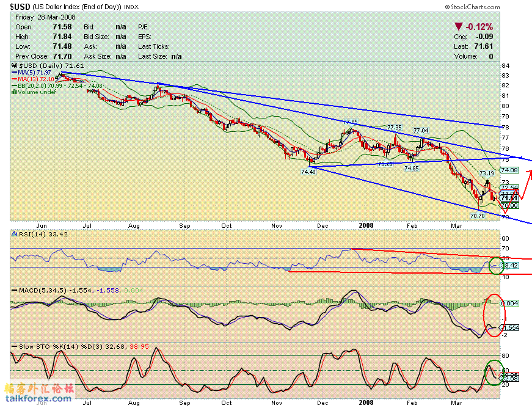Click the -0.12% percent change
The image size is (532, 408).
click(479, 26)
